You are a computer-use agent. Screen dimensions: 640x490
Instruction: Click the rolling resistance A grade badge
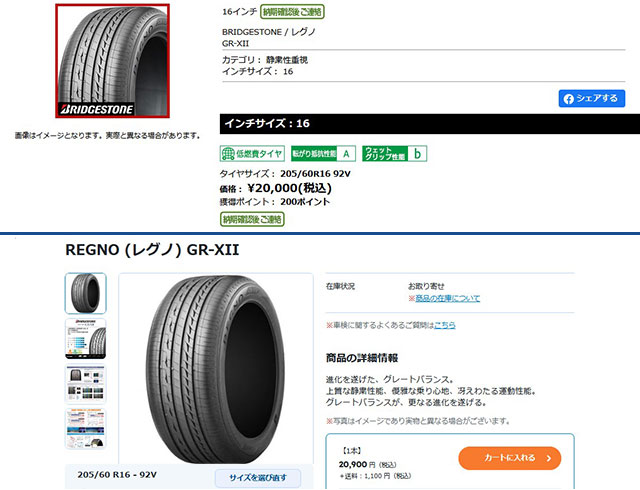323,154
